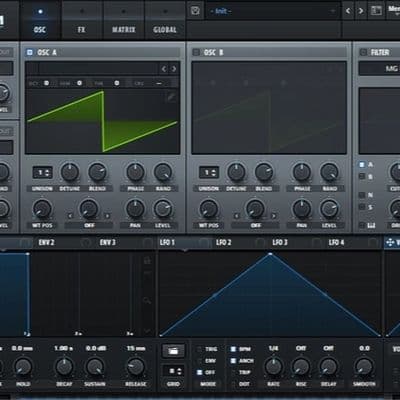Enable the LFO DOT checkbox
The width and height of the screenshot is (400, 400).
[233, 384]
